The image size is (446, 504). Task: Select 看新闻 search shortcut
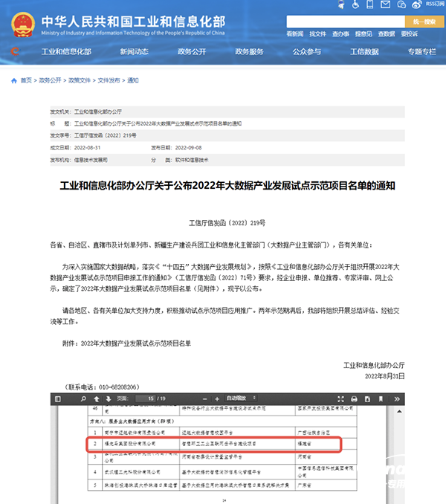tap(294, 33)
